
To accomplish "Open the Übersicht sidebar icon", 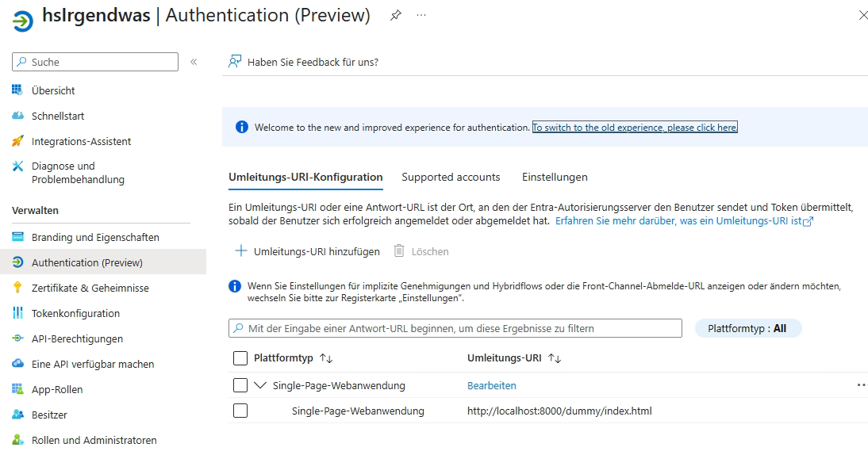I will coord(18,90).
